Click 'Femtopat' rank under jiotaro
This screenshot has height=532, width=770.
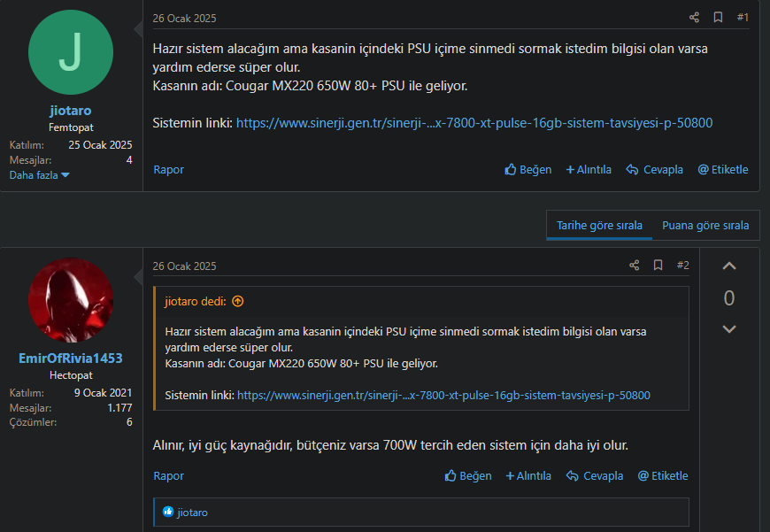pos(71,127)
